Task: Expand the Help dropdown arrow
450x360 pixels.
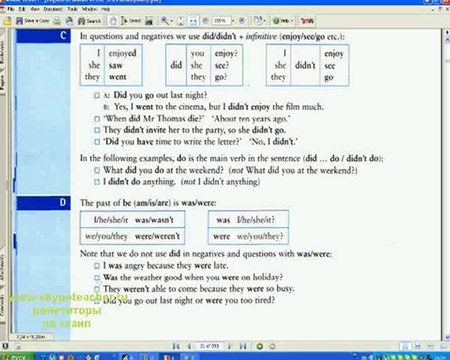Action: 292,21
